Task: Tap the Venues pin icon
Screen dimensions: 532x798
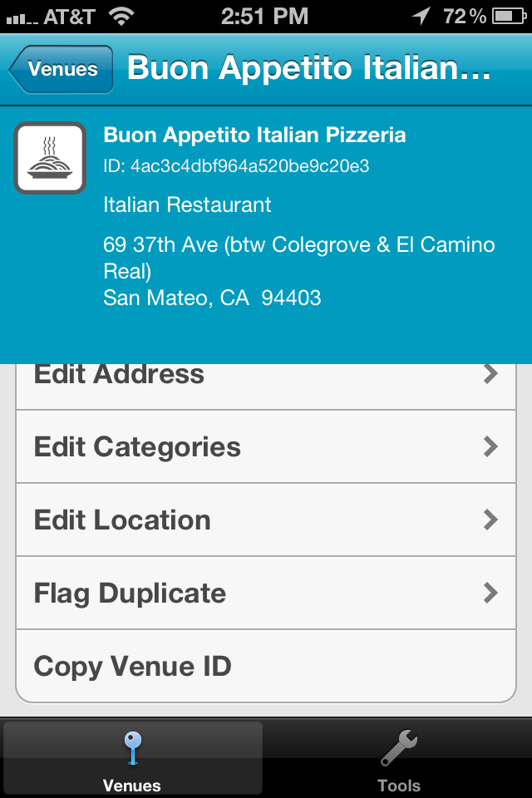Action: pos(133,748)
